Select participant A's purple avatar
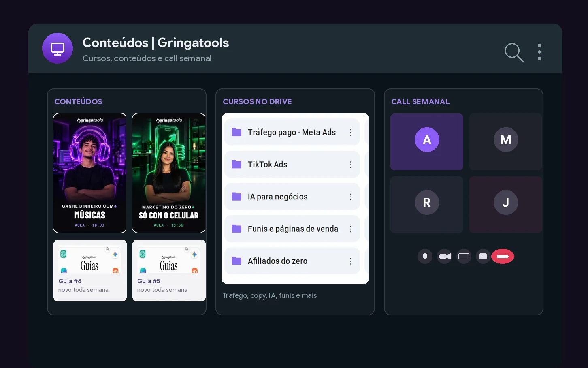The height and width of the screenshot is (368, 588). point(427,139)
